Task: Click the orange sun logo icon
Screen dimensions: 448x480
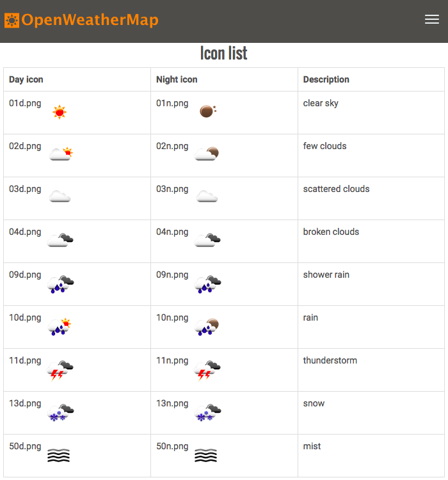Action: (x=12, y=20)
